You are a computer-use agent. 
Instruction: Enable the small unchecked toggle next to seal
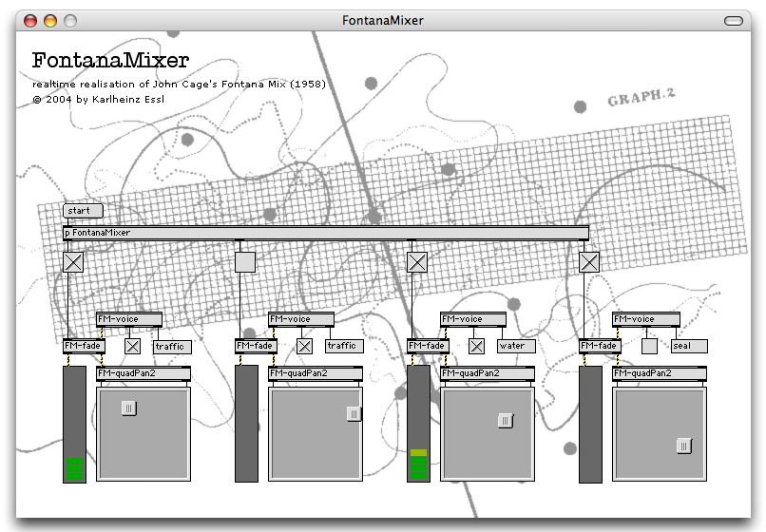point(649,347)
